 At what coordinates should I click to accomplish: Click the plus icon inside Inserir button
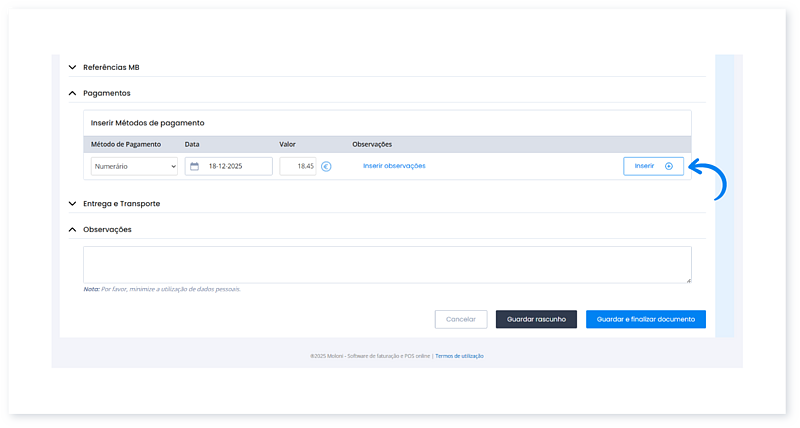pyautogui.click(x=669, y=166)
